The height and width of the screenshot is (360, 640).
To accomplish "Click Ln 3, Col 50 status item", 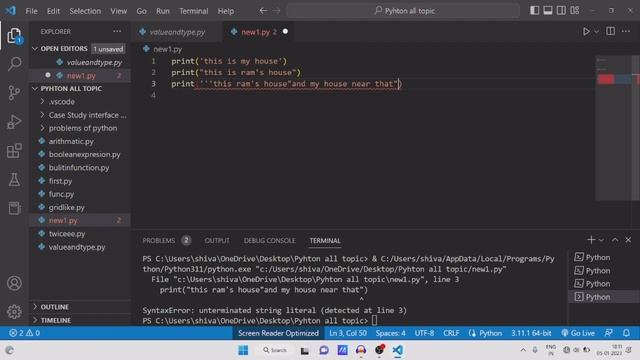I will (348, 333).
